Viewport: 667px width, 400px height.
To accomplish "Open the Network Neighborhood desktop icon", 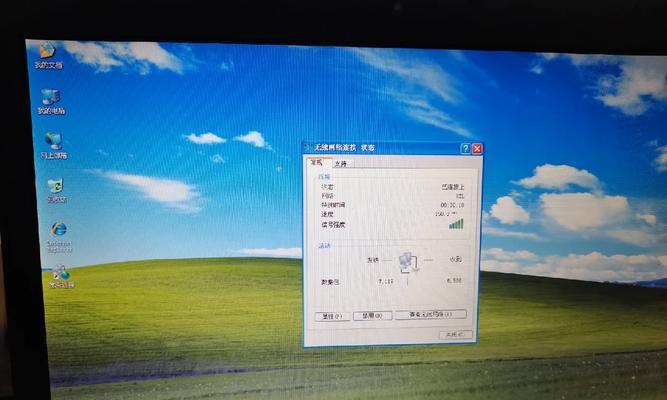I will 53,146.
